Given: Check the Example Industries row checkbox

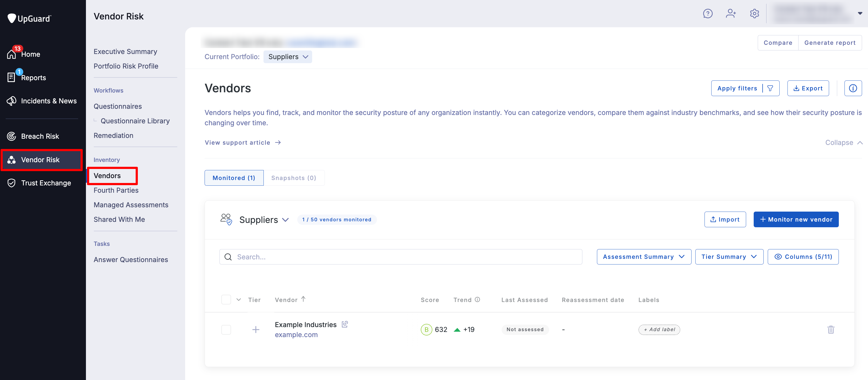Looking at the screenshot, I should 226,329.
